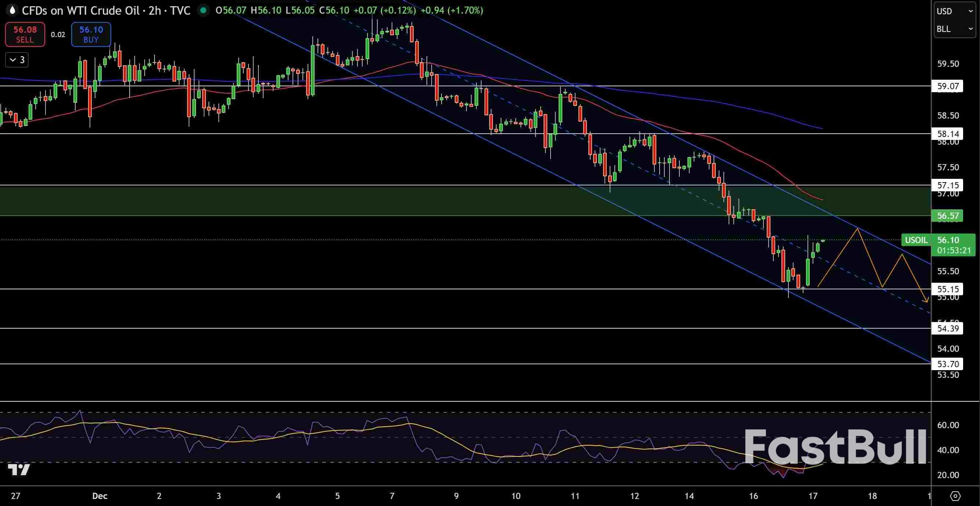Click the Dec date on time axis
Screen dimensions: 980x506
click(x=100, y=496)
